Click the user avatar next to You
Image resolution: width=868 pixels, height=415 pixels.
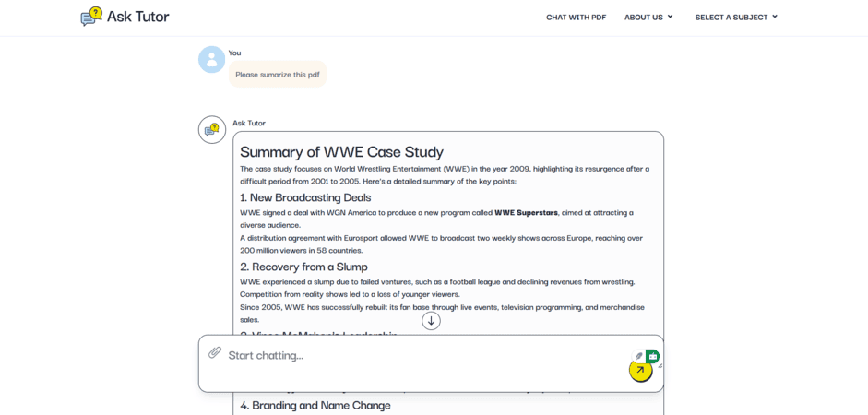coord(211,60)
